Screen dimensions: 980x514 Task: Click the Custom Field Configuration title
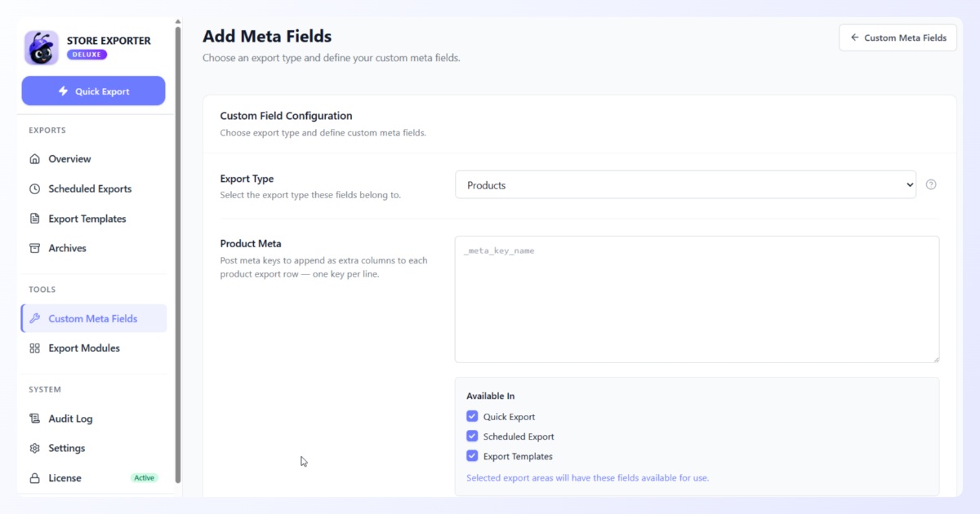point(286,116)
